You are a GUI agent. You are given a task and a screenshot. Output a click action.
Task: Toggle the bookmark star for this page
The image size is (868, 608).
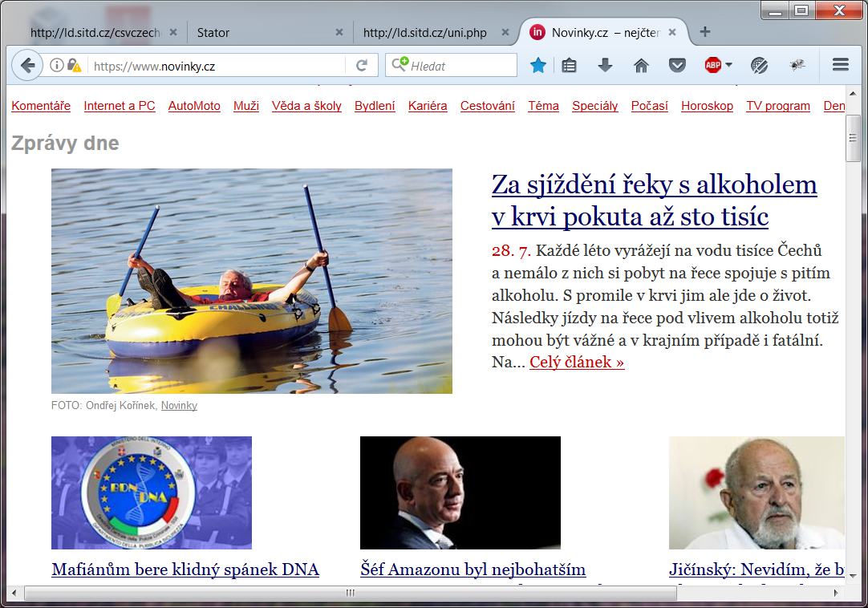click(538, 65)
